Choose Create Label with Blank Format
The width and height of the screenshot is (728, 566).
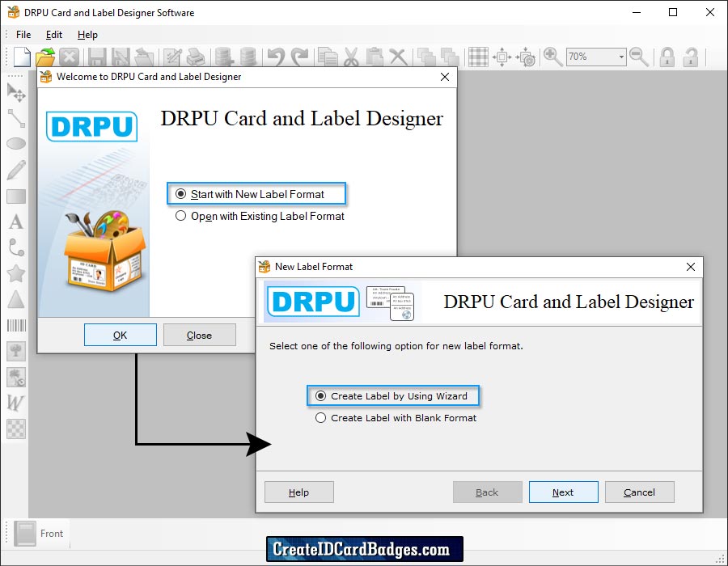[x=396, y=418]
